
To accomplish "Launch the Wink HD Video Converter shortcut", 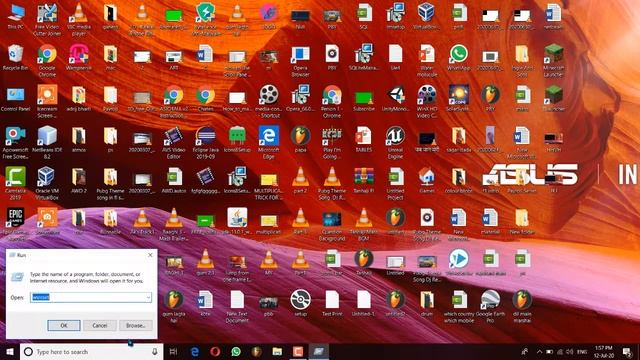I will point(427,102).
